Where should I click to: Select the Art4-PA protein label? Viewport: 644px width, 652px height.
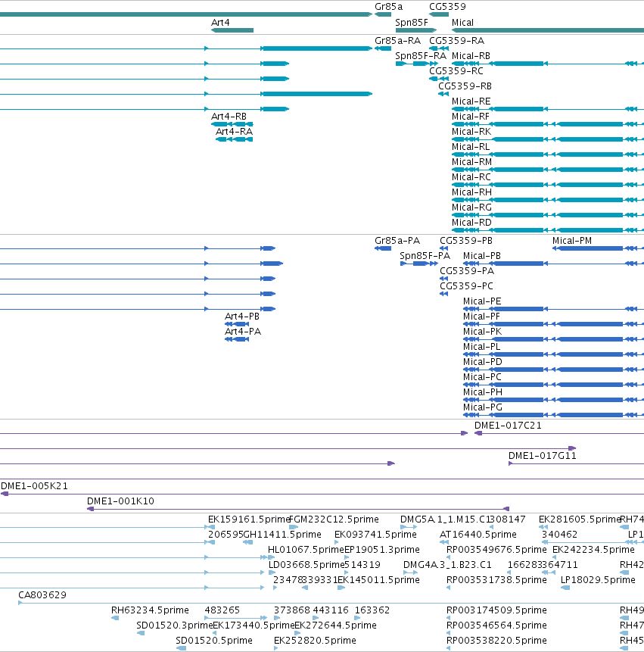pos(243,332)
